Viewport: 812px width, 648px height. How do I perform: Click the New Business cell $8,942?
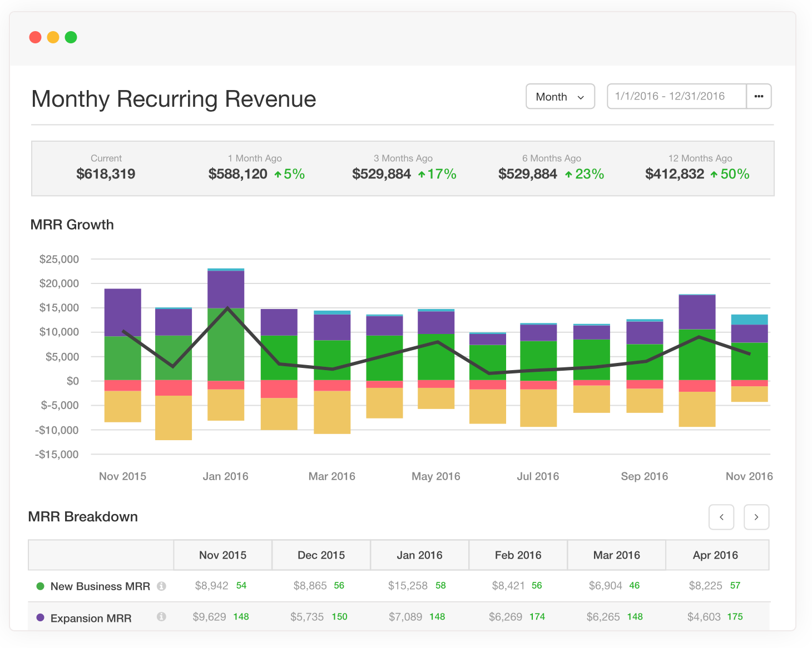click(x=212, y=586)
